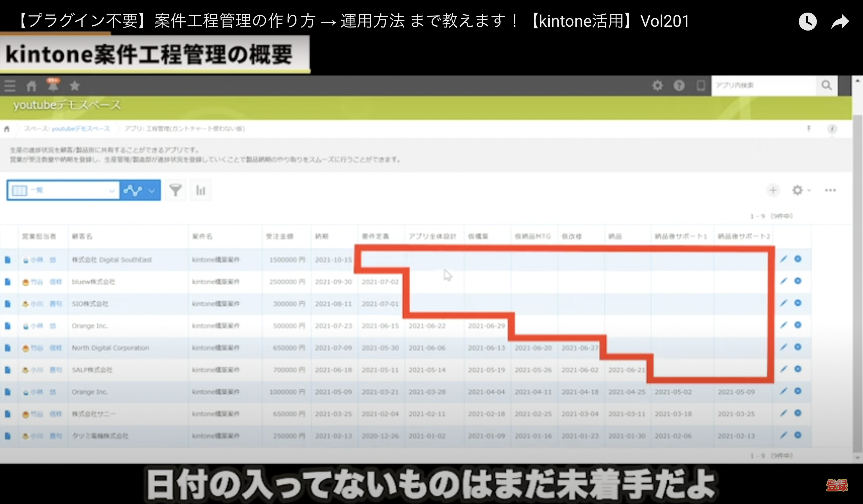Viewport: 863px width, 504px height.
Task: Click the YouTube share arrow icon
Action: tap(840, 22)
